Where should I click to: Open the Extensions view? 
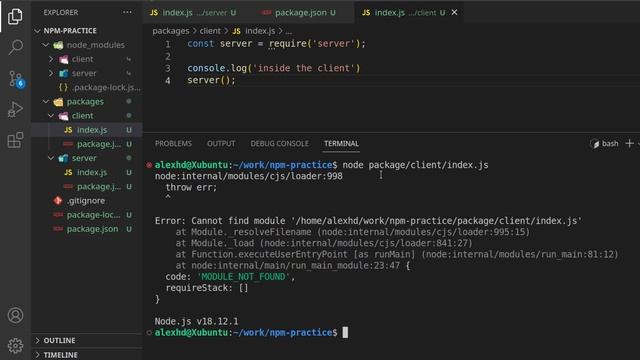15,140
